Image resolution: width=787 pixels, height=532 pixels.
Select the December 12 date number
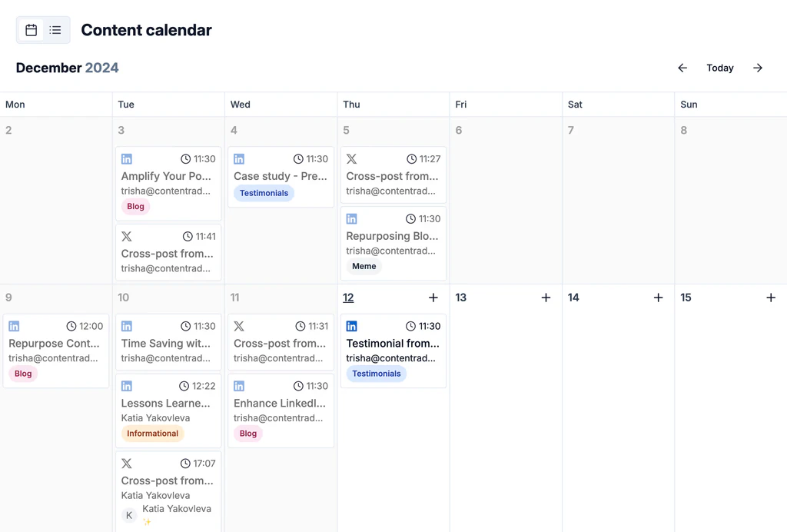(348, 298)
